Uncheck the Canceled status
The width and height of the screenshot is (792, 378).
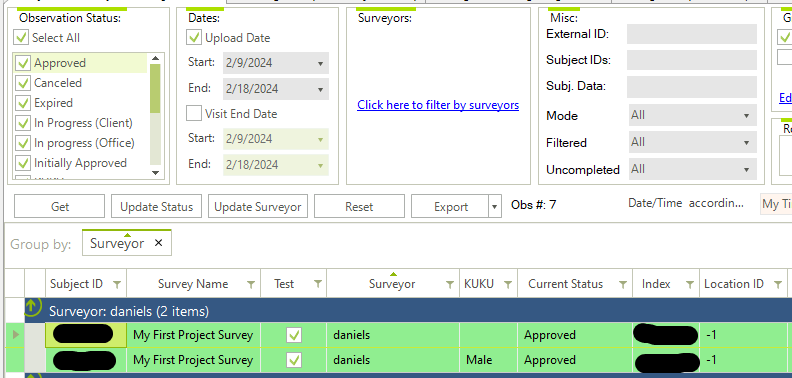pyautogui.click(x=23, y=83)
